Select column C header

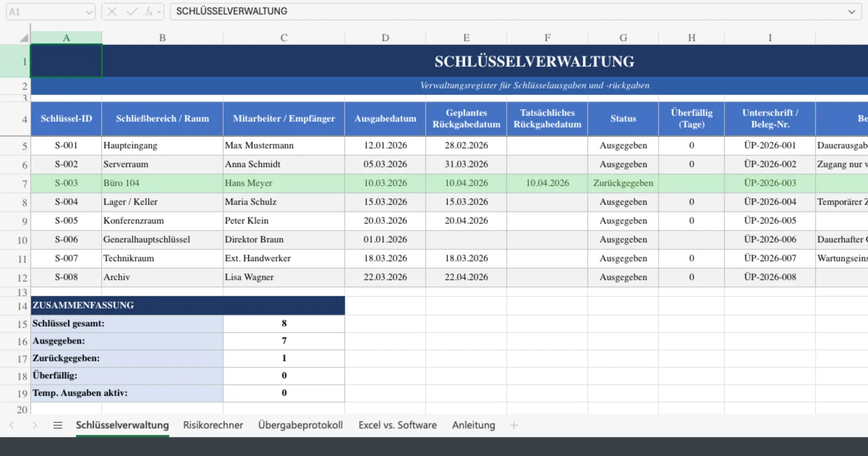click(x=284, y=38)
